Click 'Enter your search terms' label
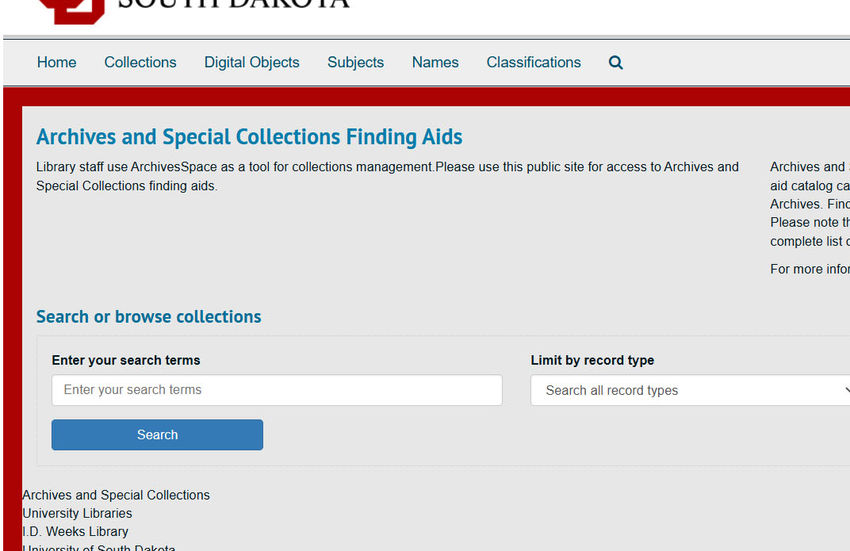850x551 pixels. [x=126, y=360]
